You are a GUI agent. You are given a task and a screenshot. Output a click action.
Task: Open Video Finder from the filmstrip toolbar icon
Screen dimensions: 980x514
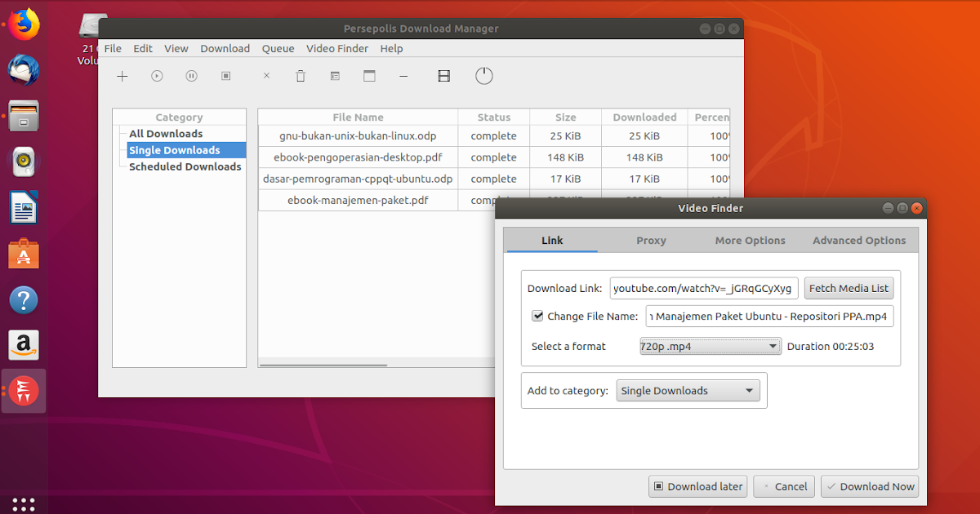coord(443,75)
